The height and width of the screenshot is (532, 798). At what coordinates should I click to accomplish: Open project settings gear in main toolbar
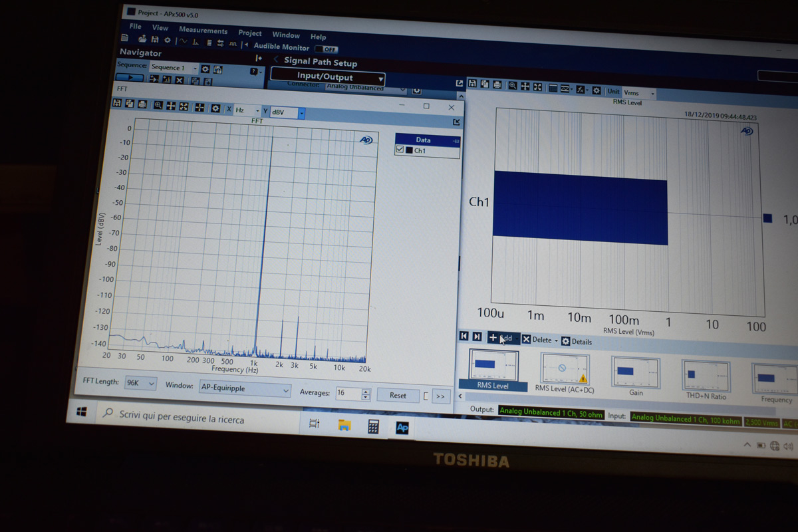[167, 40]
